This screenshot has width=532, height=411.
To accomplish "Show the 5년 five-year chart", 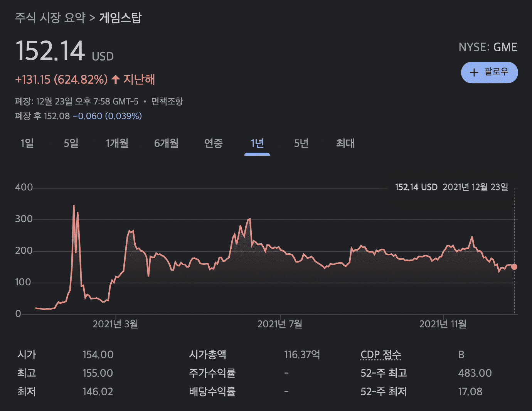I will pos(301,143).
